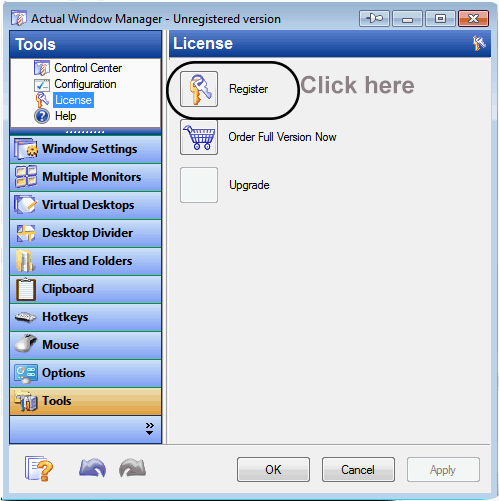
Task: Click the Cancel button
Action: click(x=358, y=470)
